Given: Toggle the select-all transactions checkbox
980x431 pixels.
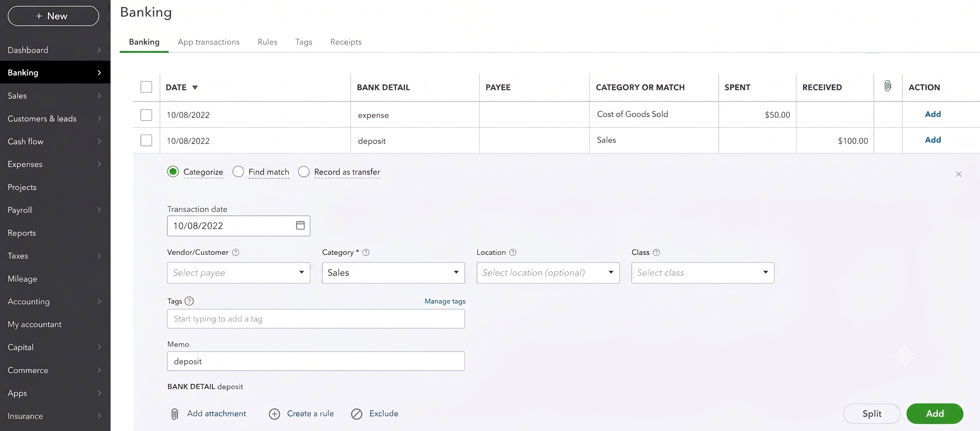Looking at the screenshot, I should click(x=146, y=87).
